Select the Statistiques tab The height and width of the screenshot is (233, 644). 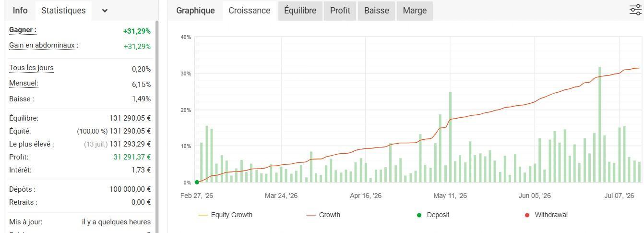[63, 11]
